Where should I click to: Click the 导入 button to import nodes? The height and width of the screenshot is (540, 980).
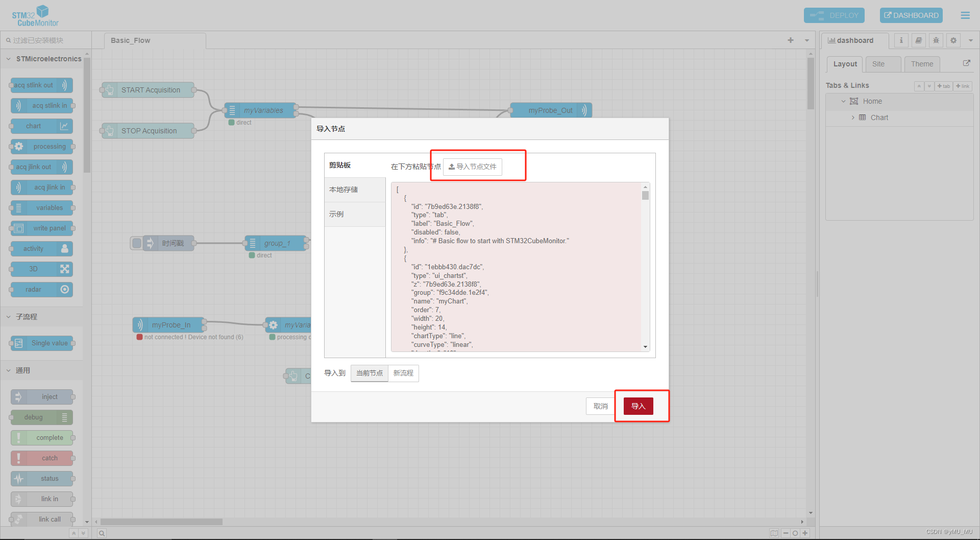click(638, 406)
